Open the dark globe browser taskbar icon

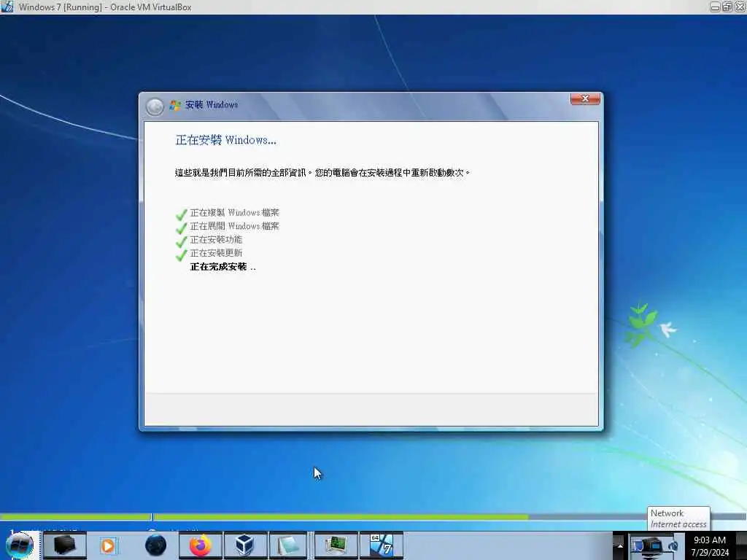(x=156, y=545)
